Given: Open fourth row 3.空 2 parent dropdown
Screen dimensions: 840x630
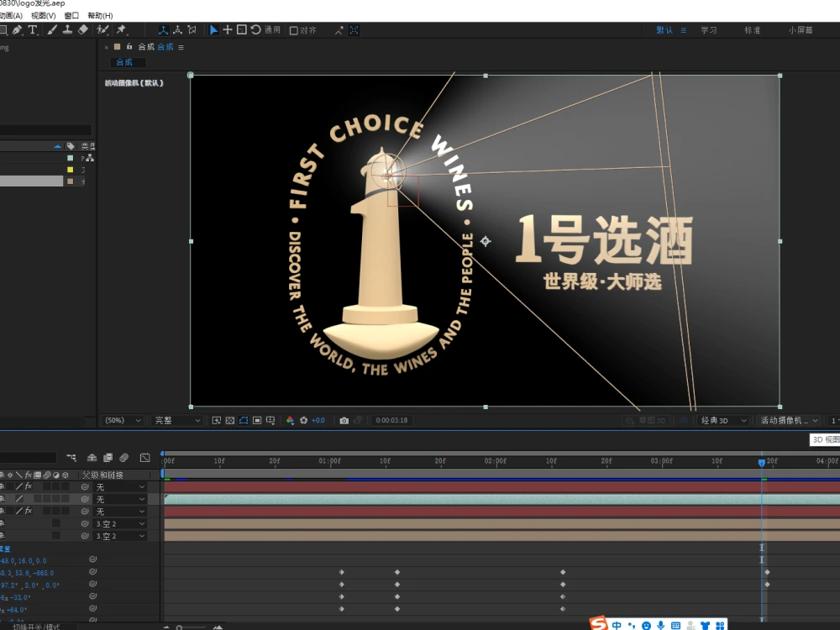Looking at the screenshot, I should coord(120,524).
